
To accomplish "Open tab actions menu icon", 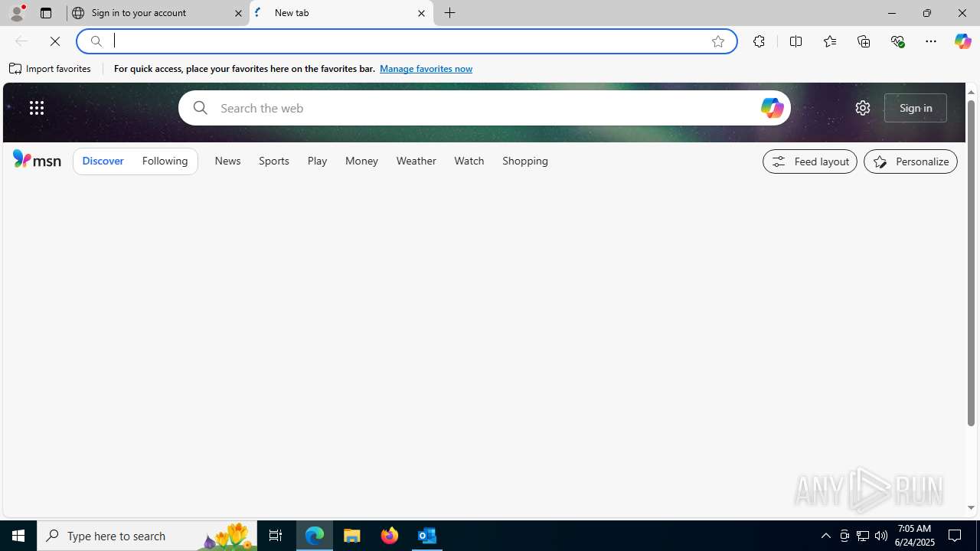I will click(46, 13).
